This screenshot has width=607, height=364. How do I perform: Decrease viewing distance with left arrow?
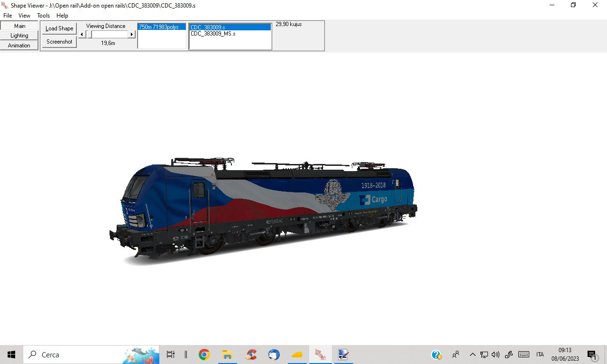[81, 35]
